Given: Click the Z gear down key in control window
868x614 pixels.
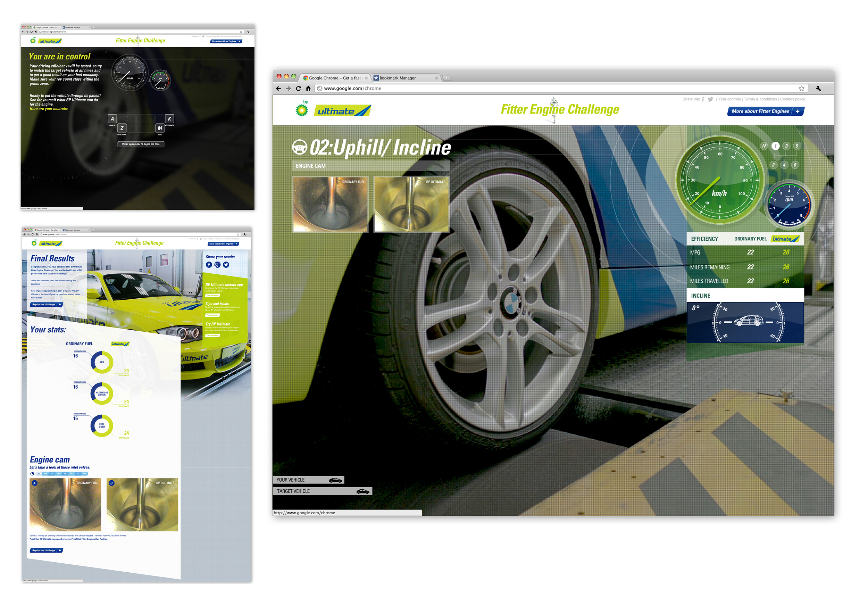Looking at the screenshot, I should coord(122,128).
